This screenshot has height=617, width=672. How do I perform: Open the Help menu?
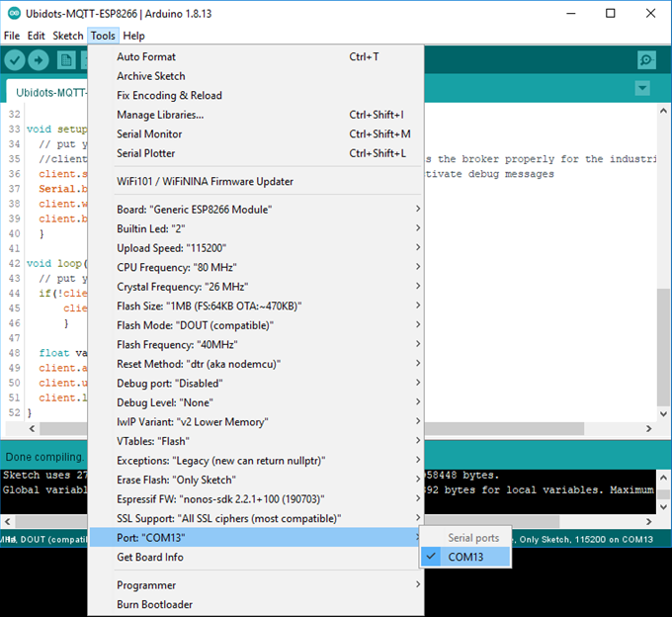(x=133, y=36)
